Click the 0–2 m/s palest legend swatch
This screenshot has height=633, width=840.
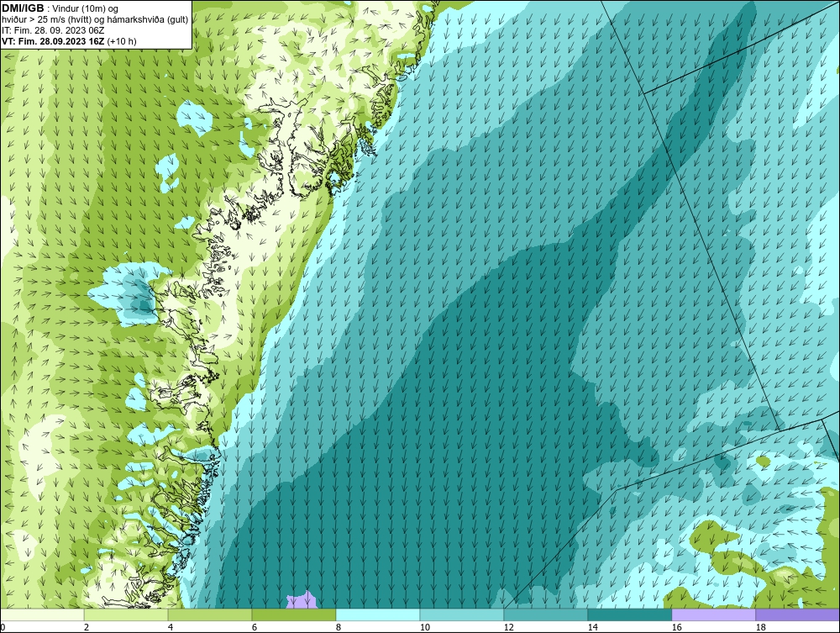point(42,615)
